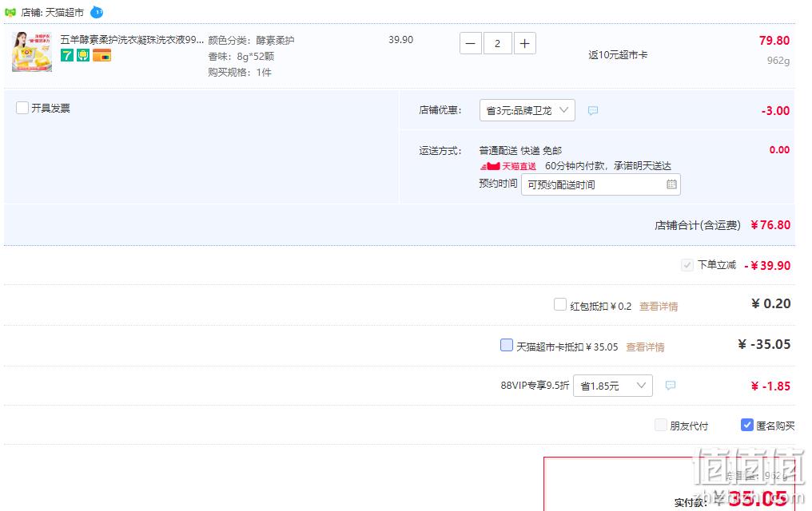Click the 普通配送 快递 免邮 shipping text

pyautogui.click(x=520, y=151)
